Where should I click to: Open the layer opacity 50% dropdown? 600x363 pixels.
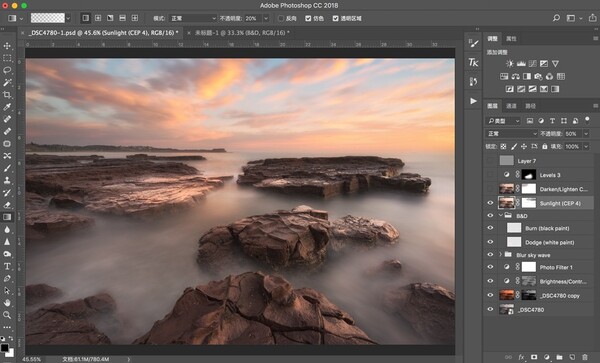[x=586, y=133]
